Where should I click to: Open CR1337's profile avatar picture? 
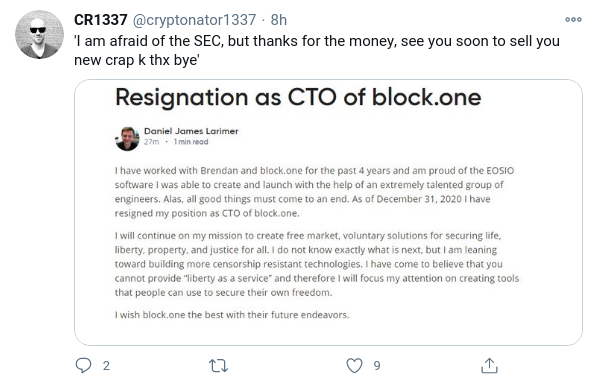(x=39, y=34)
